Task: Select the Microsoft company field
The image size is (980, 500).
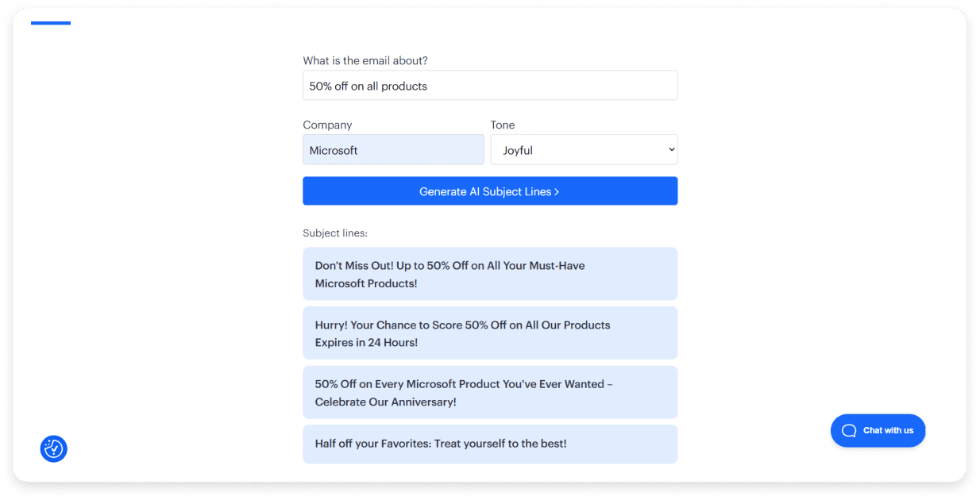Action: [393, 149]
